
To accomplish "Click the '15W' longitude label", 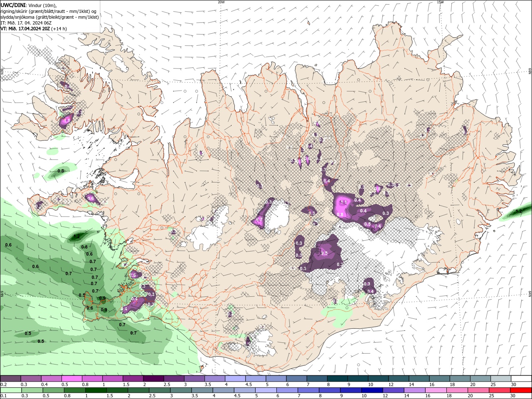I will 440,2.
